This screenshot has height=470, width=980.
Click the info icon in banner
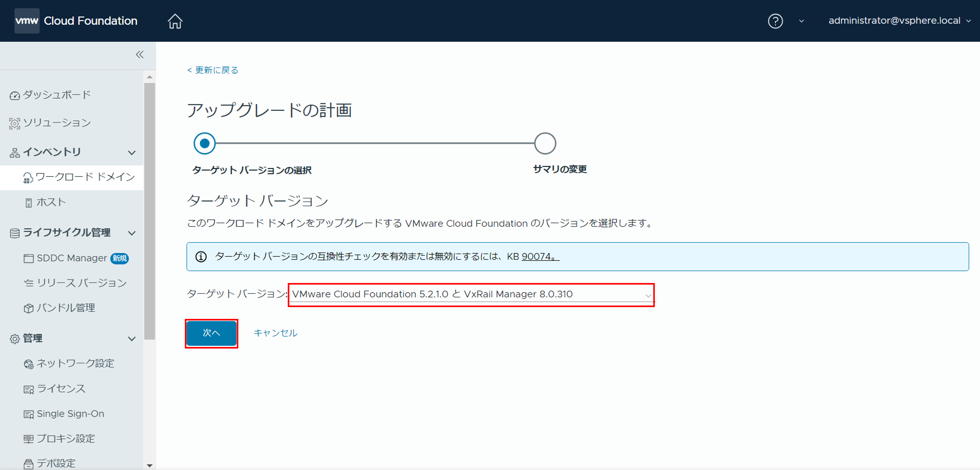click(201, 257)
